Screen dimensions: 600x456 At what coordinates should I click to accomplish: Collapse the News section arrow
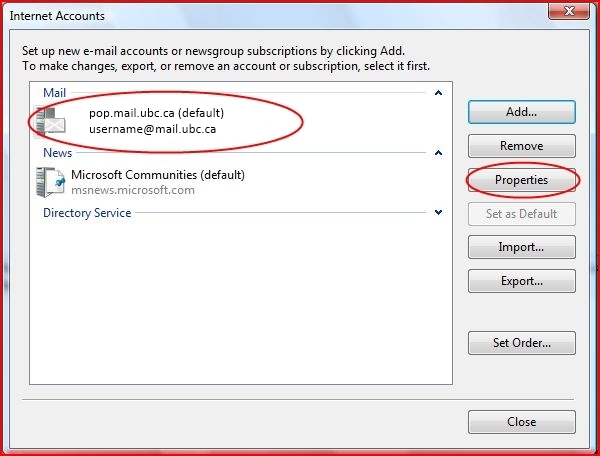coord(438,153)
